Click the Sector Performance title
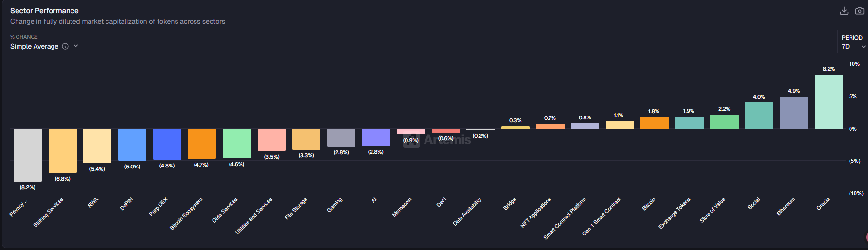 44,11
